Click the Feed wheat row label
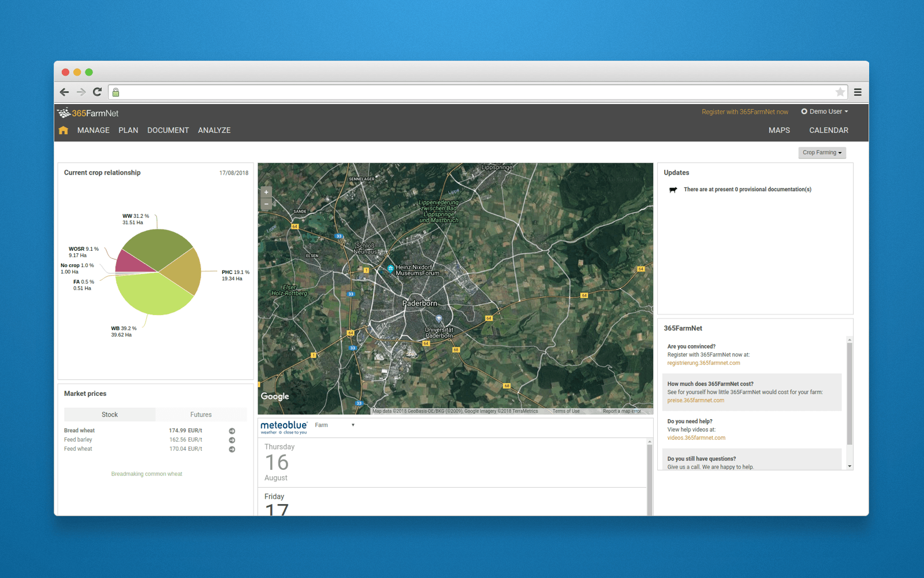 point(78,449)
